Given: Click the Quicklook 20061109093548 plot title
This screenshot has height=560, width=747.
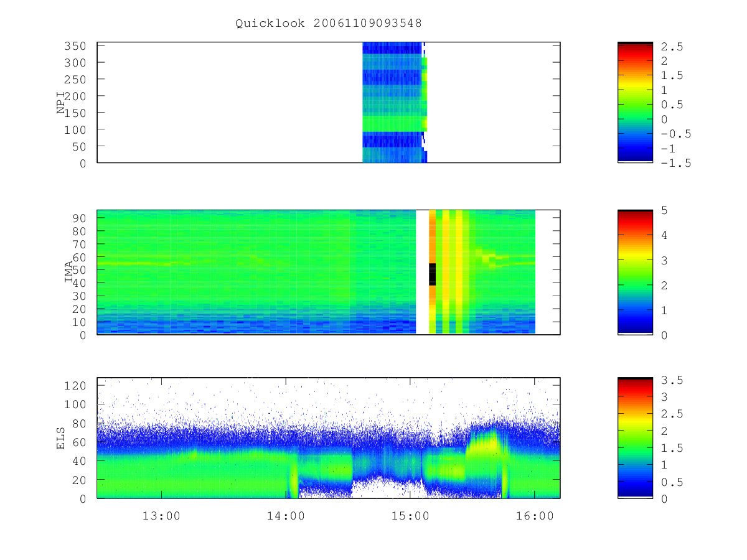Looking at the screenshot, I should click(x=328, y=24).
